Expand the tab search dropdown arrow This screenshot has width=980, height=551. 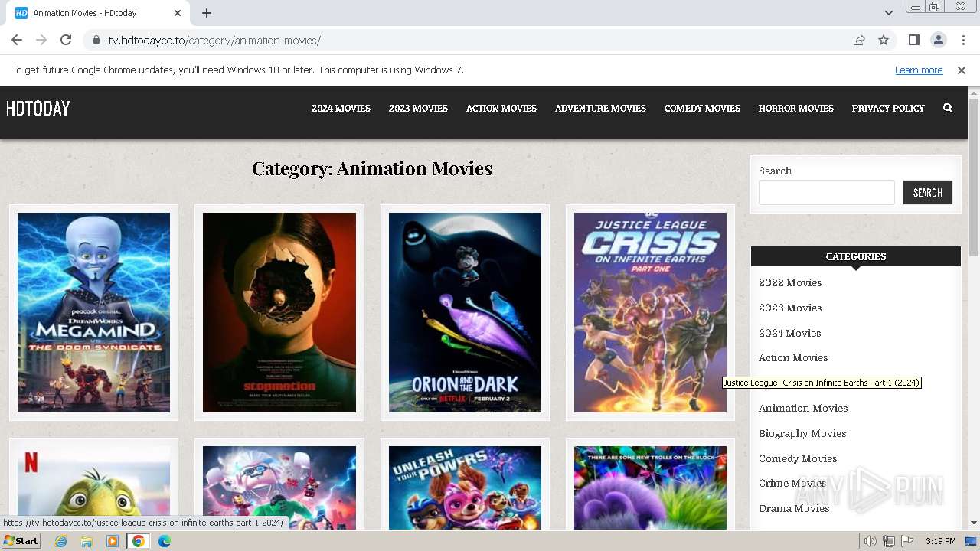coord(888,13)
